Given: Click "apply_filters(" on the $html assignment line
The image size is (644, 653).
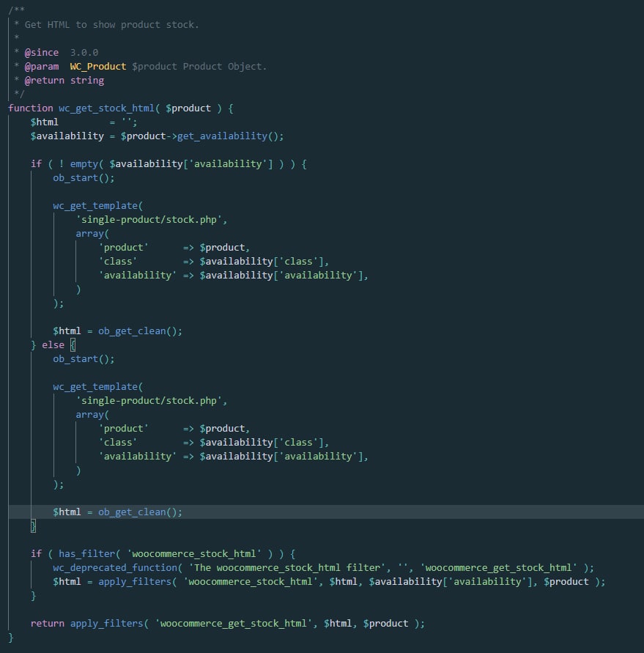Looking at the screenshot, I should [138, 582].
